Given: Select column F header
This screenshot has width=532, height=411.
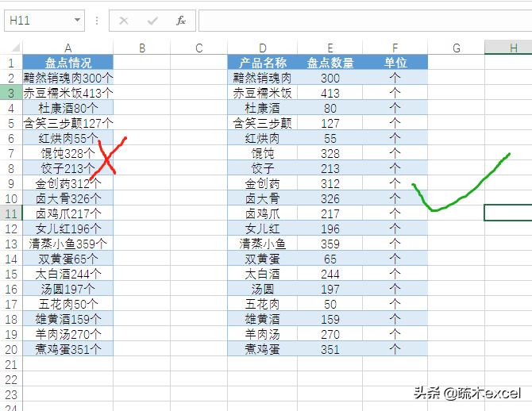Looking at the screenshot, I should [x=395, y=48].
